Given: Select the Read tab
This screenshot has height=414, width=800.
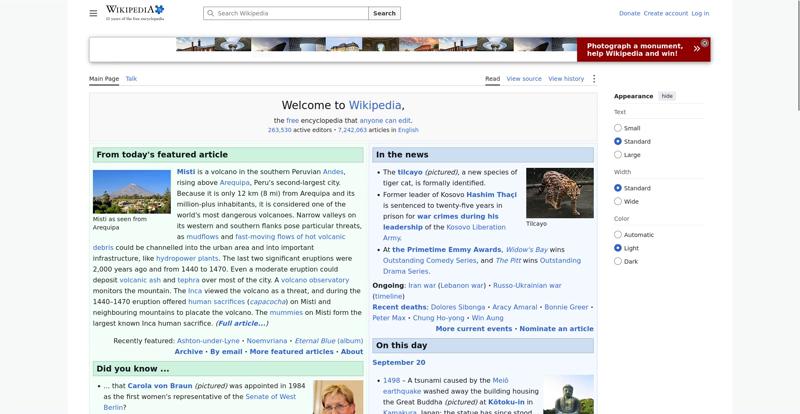Looking at the screenshot, I should click(x=492, y=79).
